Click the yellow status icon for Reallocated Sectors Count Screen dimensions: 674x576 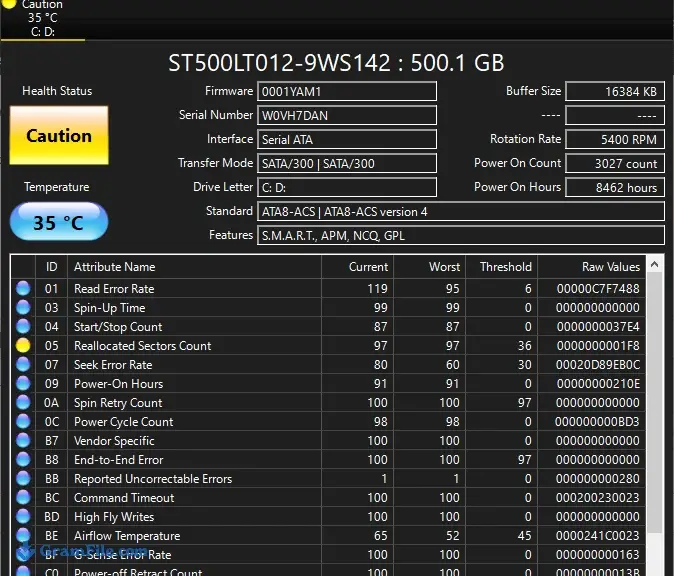point(23,345)
